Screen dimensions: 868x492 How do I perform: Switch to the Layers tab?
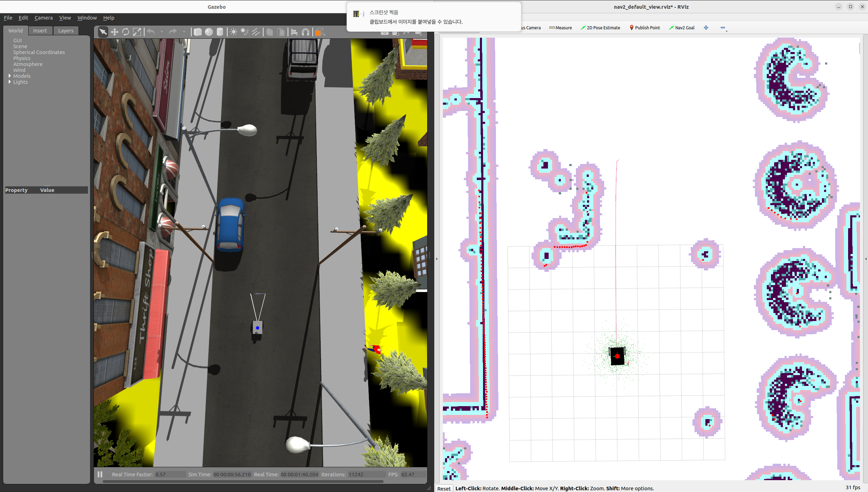coord(66,31)
